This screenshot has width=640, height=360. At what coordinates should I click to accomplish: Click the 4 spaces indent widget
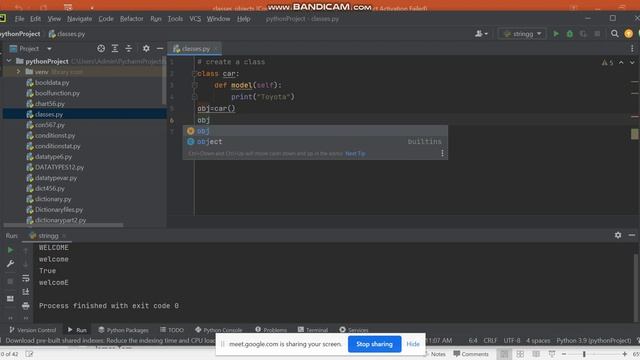(538, 340)
